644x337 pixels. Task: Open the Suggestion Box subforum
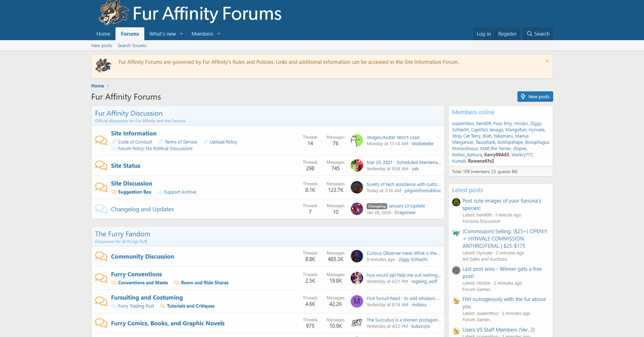coord(135,192)
